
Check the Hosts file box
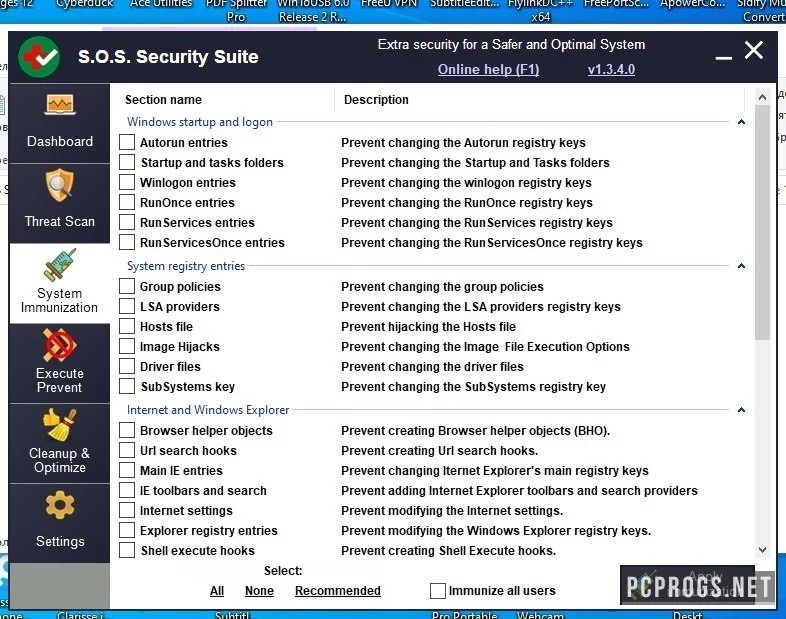[x=127, y=326]
